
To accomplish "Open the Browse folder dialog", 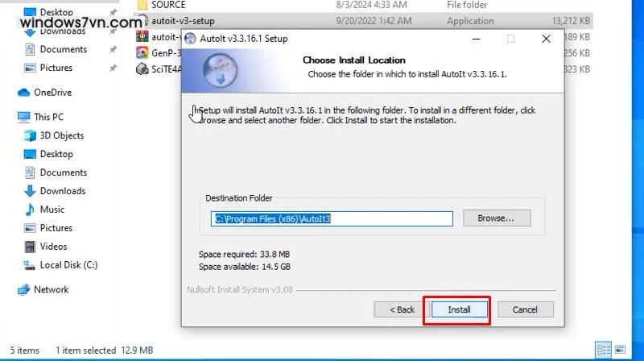I will tap(497, 218).
